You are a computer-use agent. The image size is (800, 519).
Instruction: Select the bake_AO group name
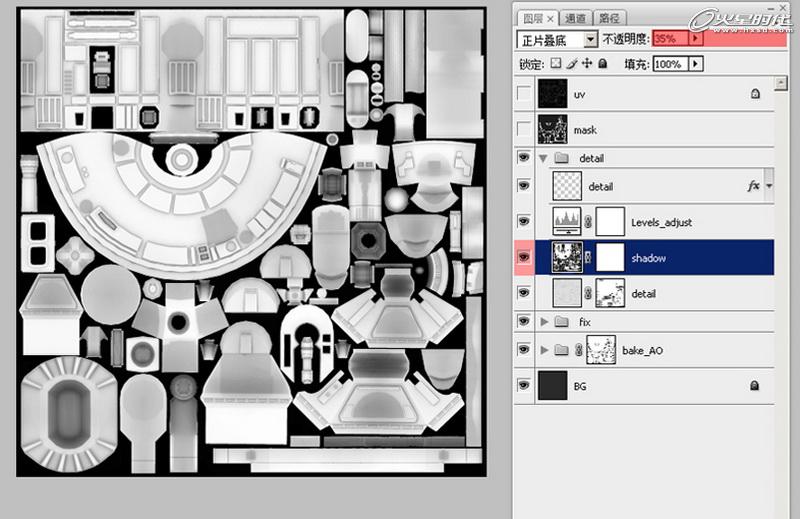point(642,351)
